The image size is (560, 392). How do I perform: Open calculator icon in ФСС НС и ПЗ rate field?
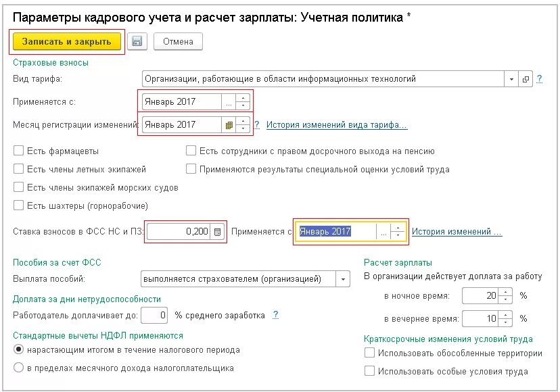pos(217,232)
